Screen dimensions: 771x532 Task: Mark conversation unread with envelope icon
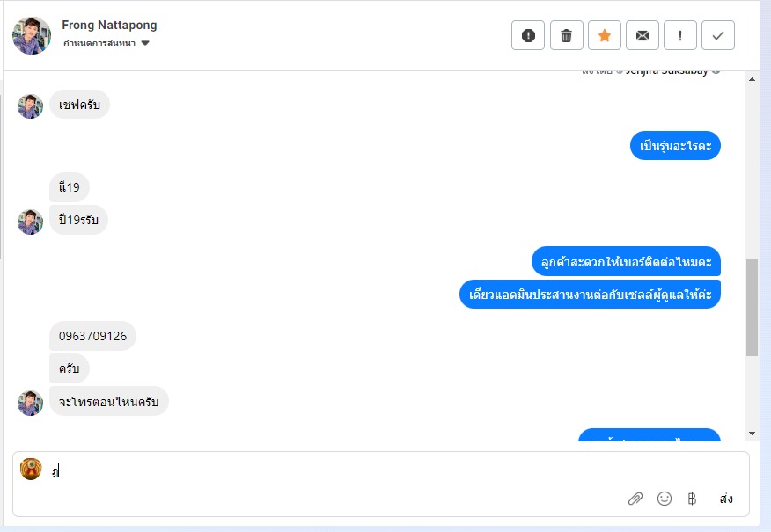coord(642,35)
